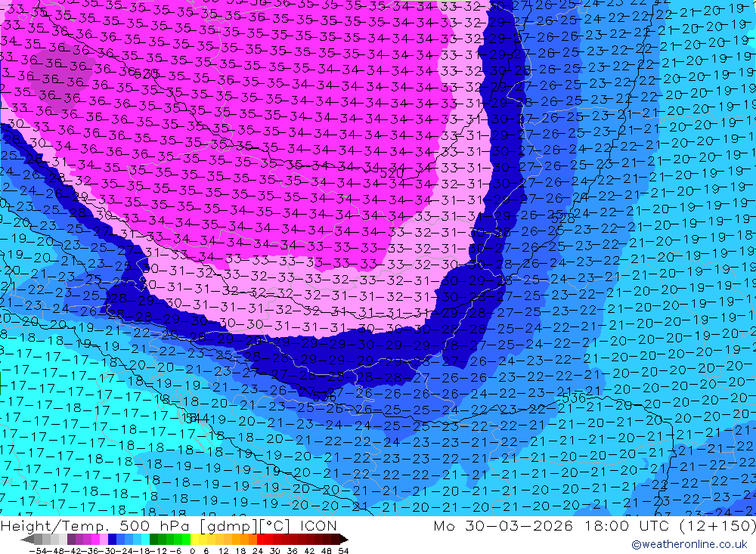
Task: Select the yellow swatch above 0 on scale
Action: pyautogui.click(x=195, y=539)
